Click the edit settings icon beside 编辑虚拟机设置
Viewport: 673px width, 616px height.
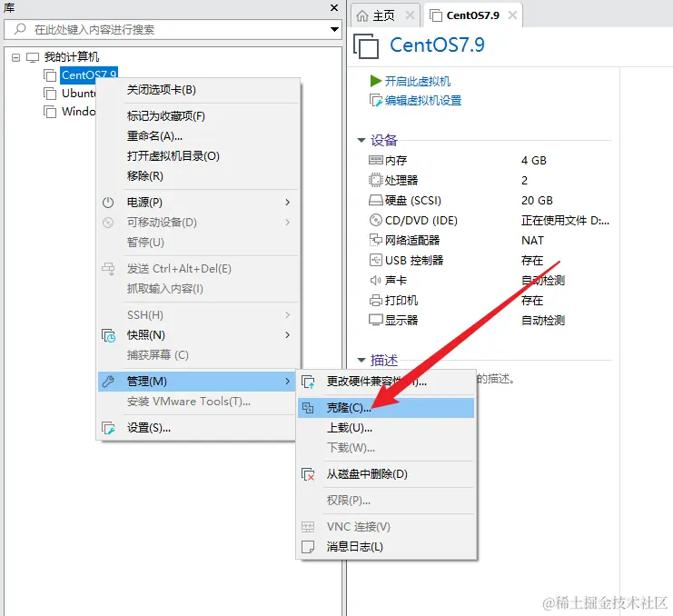click(376, 101)
